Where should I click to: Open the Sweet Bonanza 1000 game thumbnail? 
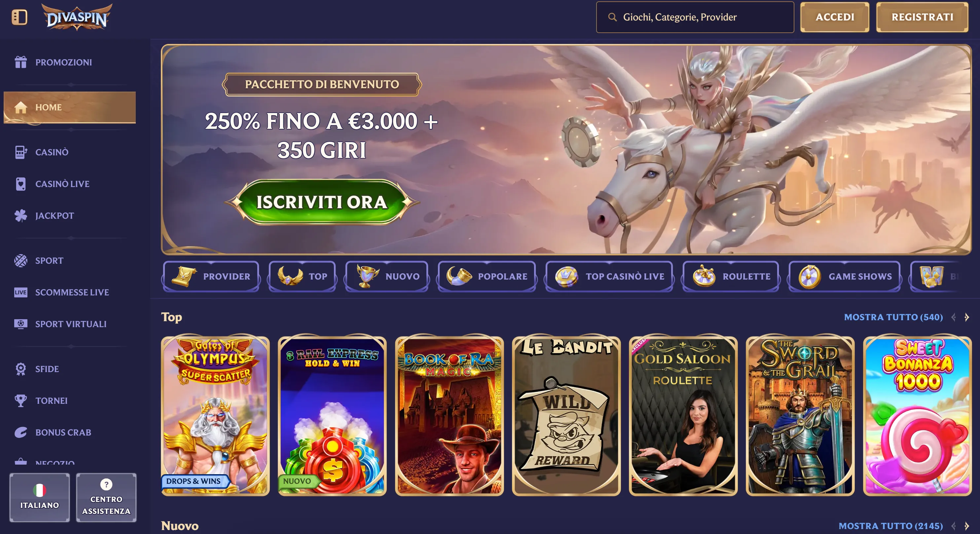917,416
